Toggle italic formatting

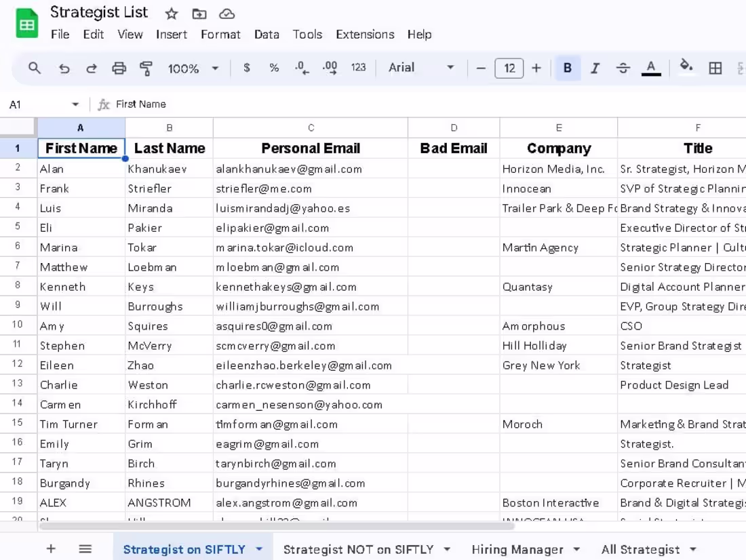[595, 68]
